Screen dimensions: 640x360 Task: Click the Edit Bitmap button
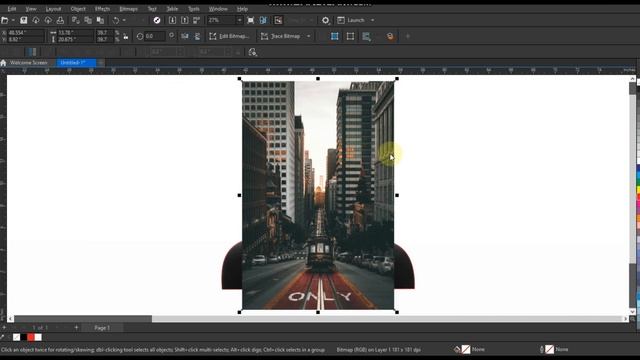tap(229, 36)
